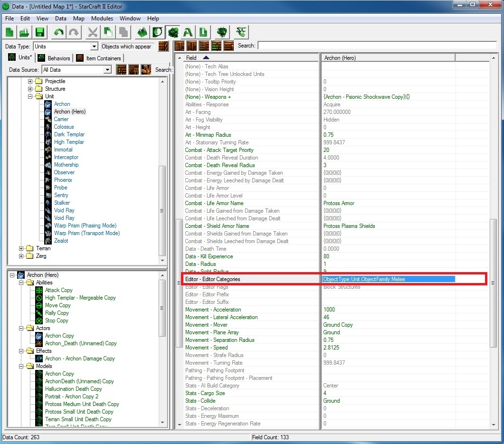Viewport: 504px width, 444px height.
Task: Select 'Archon - Archon Damage Copy' effect
Action: click(x=80, y=359)
